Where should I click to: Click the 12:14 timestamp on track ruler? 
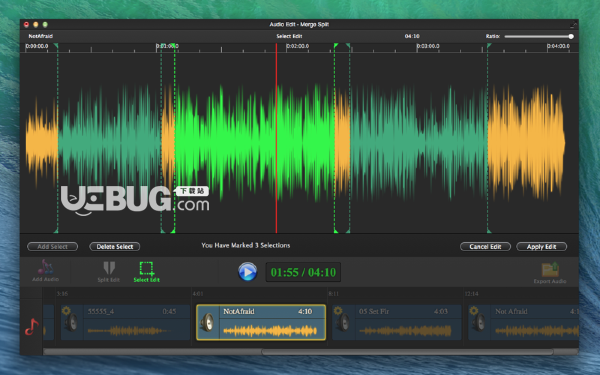pos(471,294)
